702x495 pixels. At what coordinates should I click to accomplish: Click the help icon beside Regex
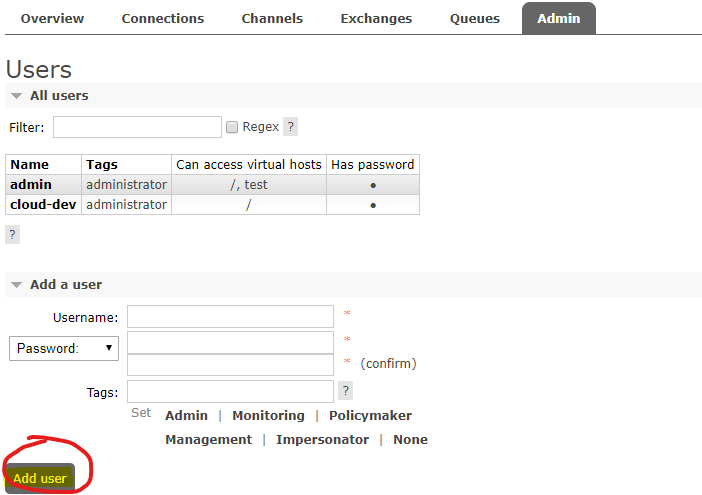click(290, 127)
